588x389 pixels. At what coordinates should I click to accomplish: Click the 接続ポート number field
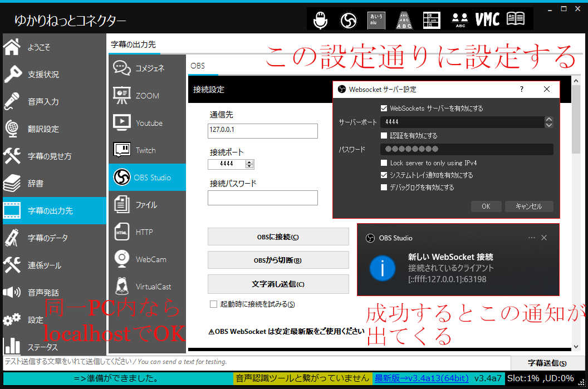point(227,164)
